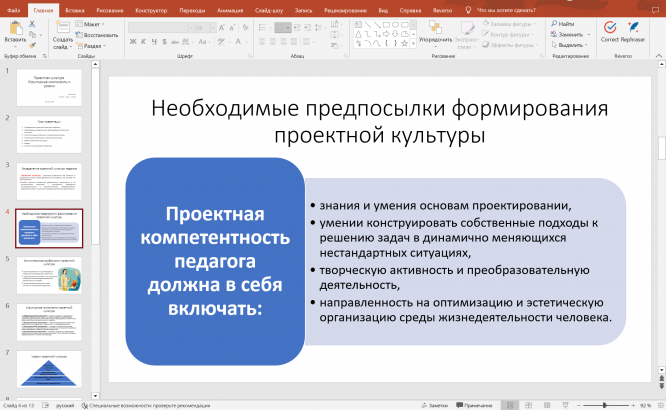Click the Упорядочить arrange icon
The width and height of the screenshot is (666, 410).
[434, 29]
